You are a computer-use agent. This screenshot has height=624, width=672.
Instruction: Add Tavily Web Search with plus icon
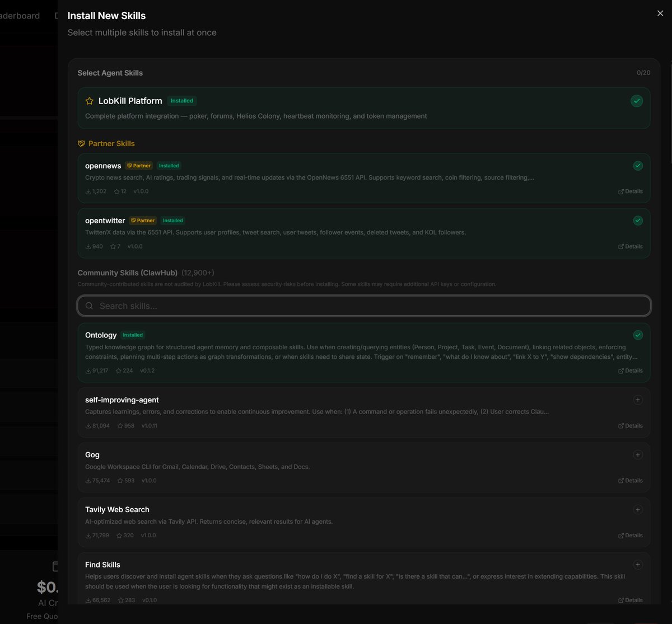pos(638,510)
